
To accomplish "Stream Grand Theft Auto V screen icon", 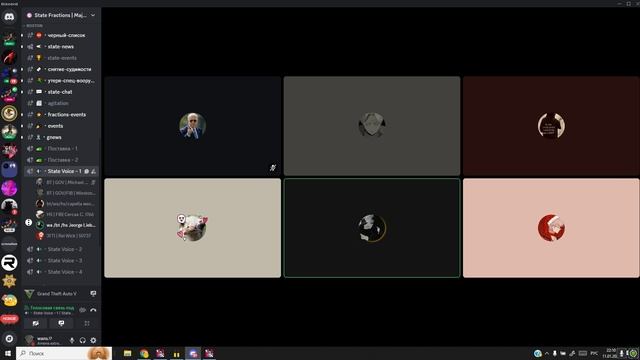I will click(93, 293).
